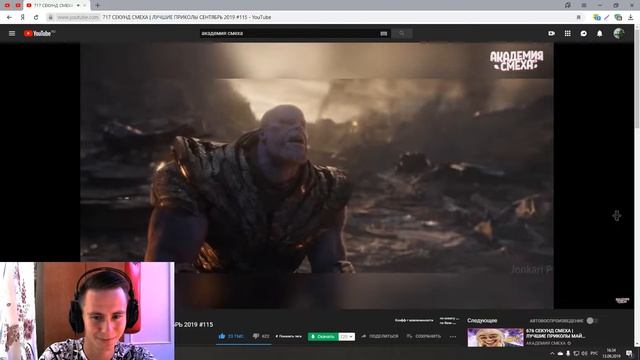
Task: Open the second pinned YouTube tab
Action: [18, 5]
